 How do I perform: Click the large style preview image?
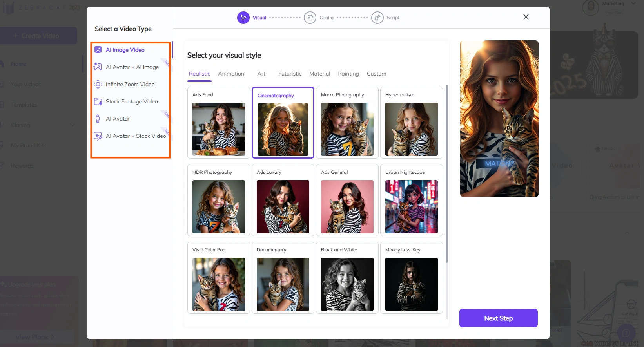(499, 119)
